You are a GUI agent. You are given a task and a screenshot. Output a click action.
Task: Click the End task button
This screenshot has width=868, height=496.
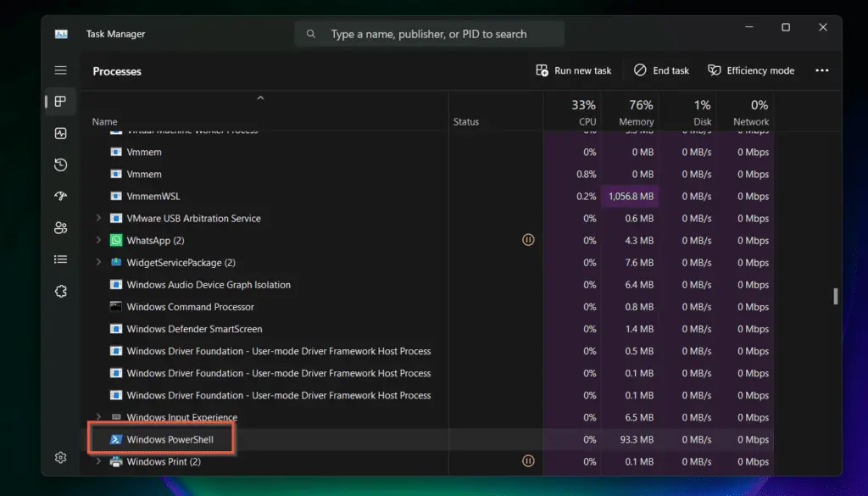tap(661, 70)
